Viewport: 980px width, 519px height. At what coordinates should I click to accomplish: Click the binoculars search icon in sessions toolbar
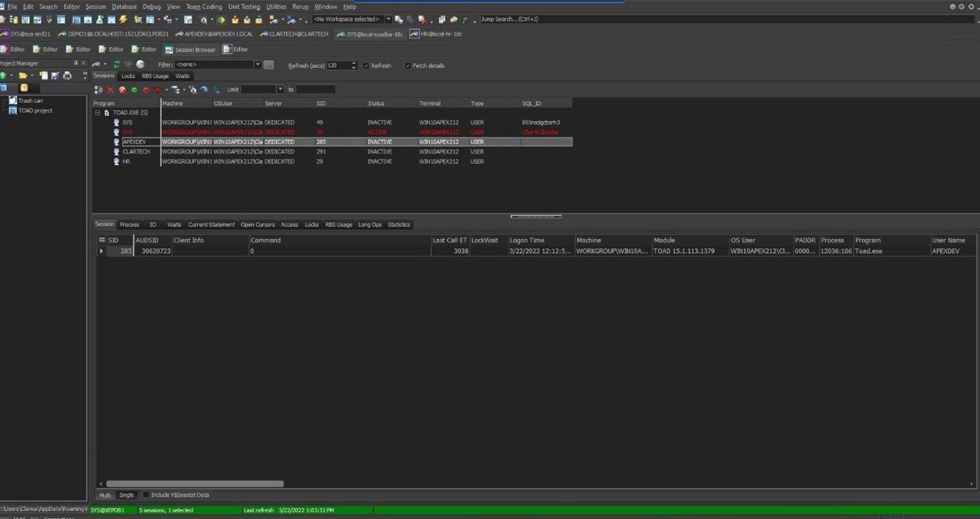point(193,90)
